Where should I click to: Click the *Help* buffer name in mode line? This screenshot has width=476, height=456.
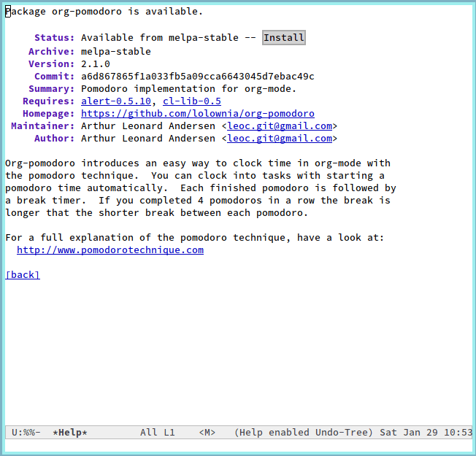point(70,433)
